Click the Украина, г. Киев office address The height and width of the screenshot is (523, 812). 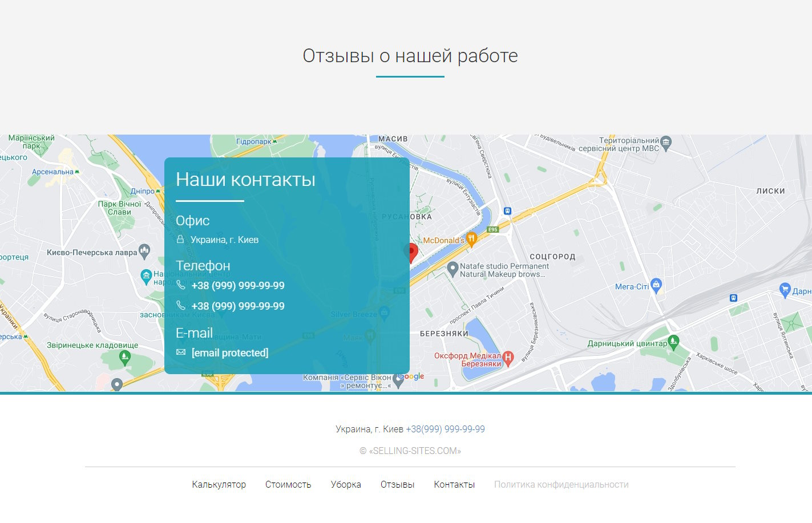224,240
